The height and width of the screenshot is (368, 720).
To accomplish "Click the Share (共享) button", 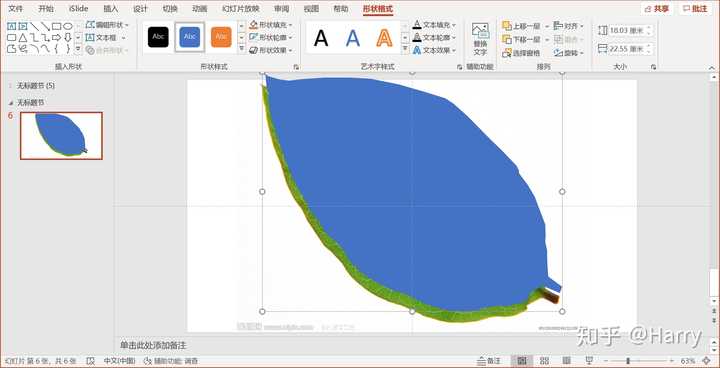I will coord(657,9).
